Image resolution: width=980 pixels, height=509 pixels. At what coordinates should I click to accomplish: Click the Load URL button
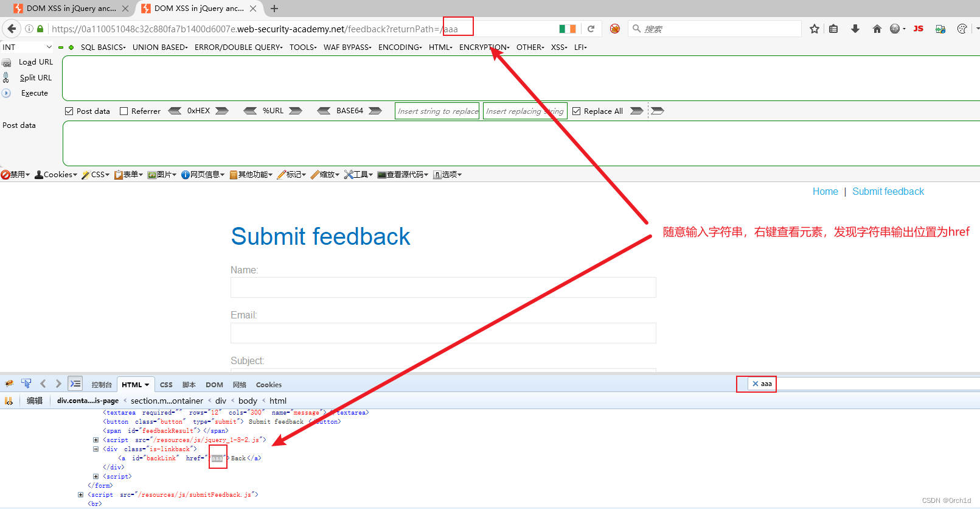(36, 62)
